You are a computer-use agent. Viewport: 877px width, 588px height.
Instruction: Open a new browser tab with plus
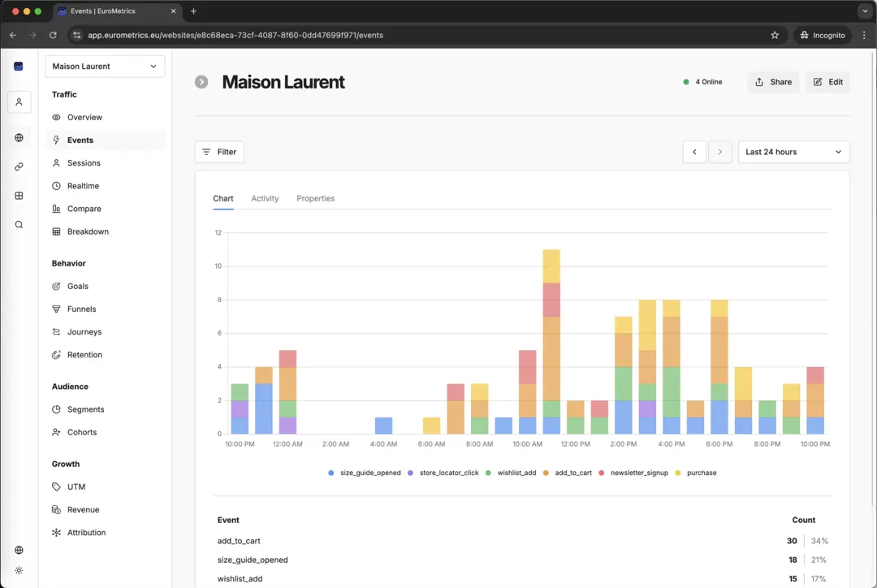tap(193, 11)
